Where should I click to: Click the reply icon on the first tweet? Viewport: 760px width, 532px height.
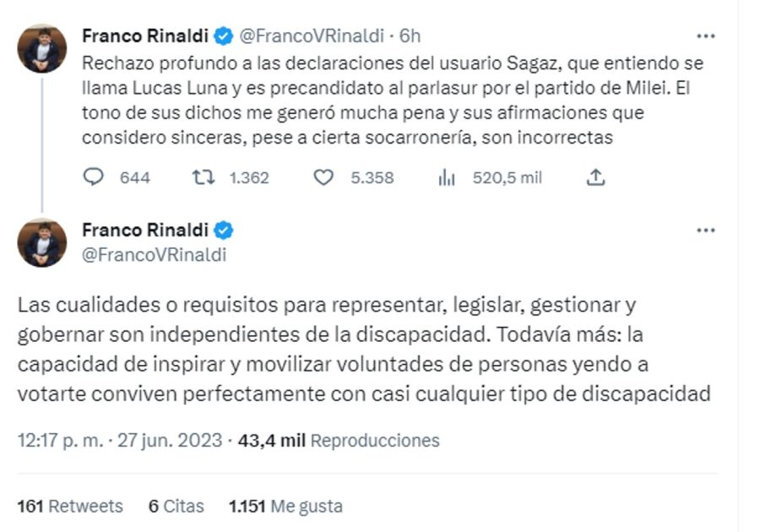pos(95,177)
